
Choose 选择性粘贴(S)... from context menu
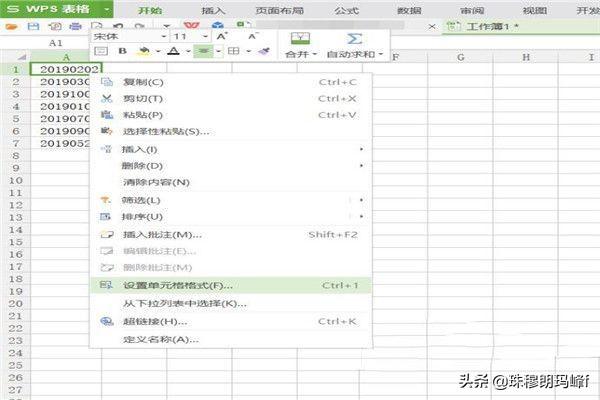pos(231,131)
